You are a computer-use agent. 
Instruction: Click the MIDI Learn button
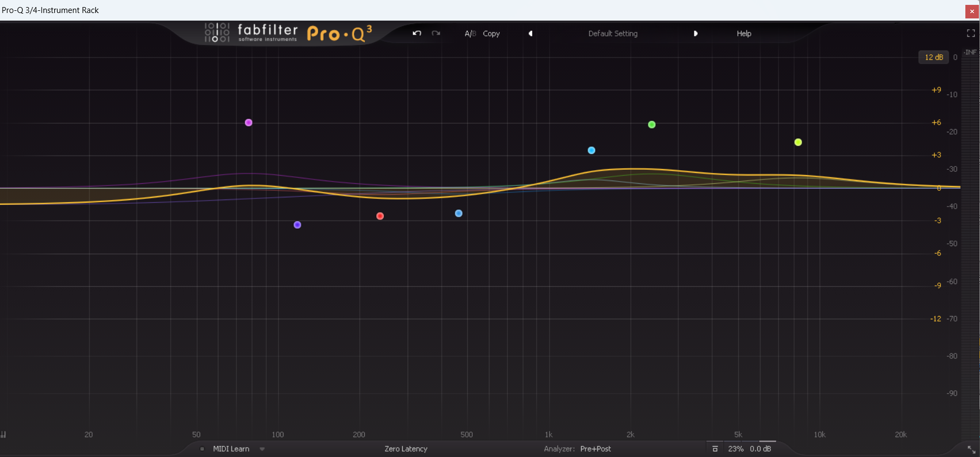tap(231, 449)
